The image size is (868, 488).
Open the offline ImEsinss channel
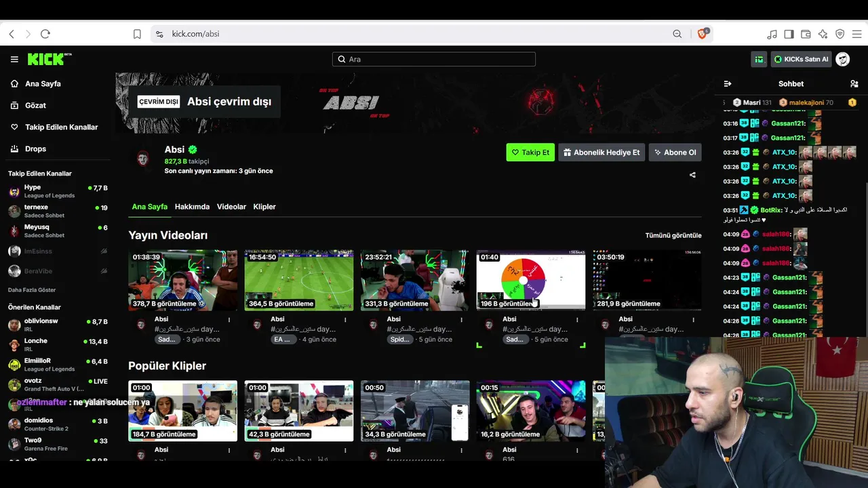click(57, 251)
